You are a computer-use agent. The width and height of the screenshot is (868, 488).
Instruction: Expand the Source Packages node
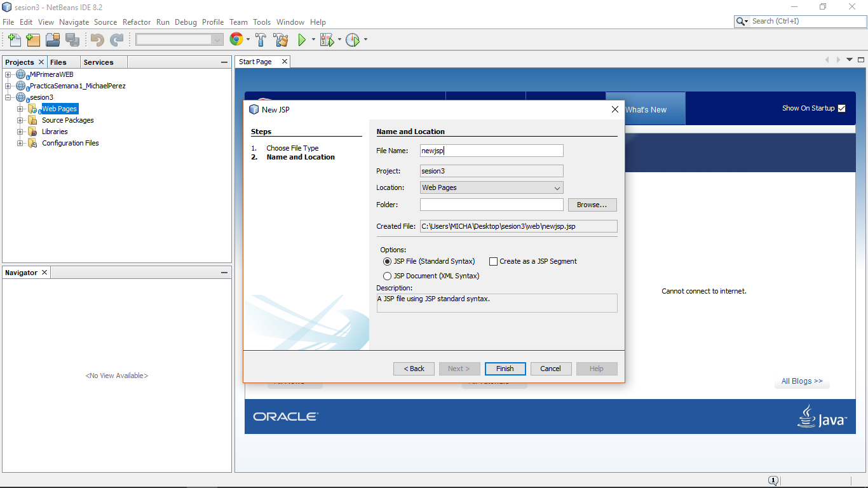(x=20, y=120)
